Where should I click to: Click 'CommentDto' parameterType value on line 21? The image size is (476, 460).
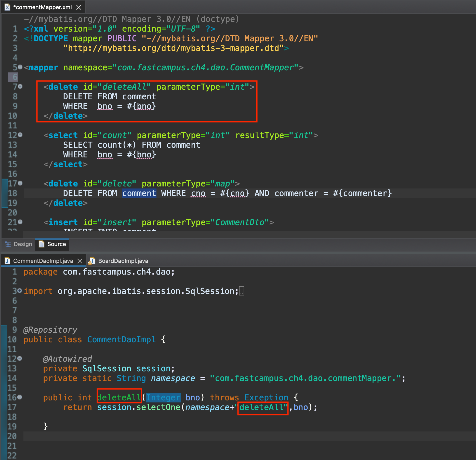click(x=240, y=222)
